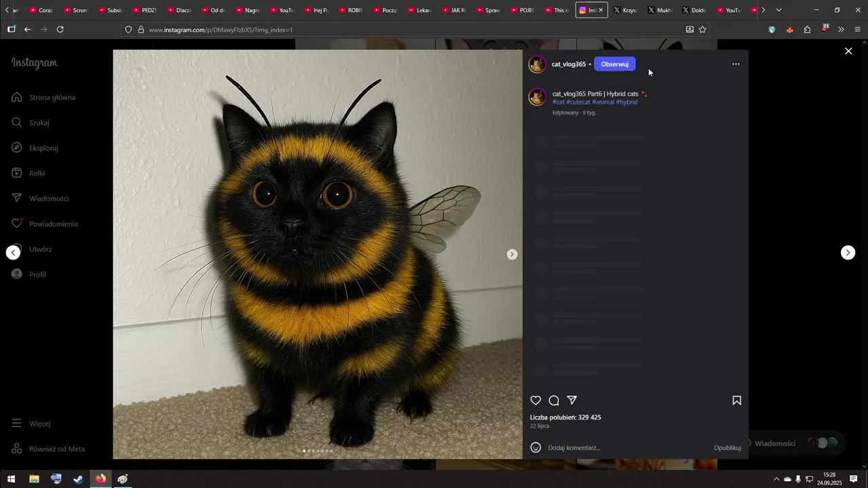Click the 22 lipca post date
This screenshot has width=868, height=488.
point(540,426)
